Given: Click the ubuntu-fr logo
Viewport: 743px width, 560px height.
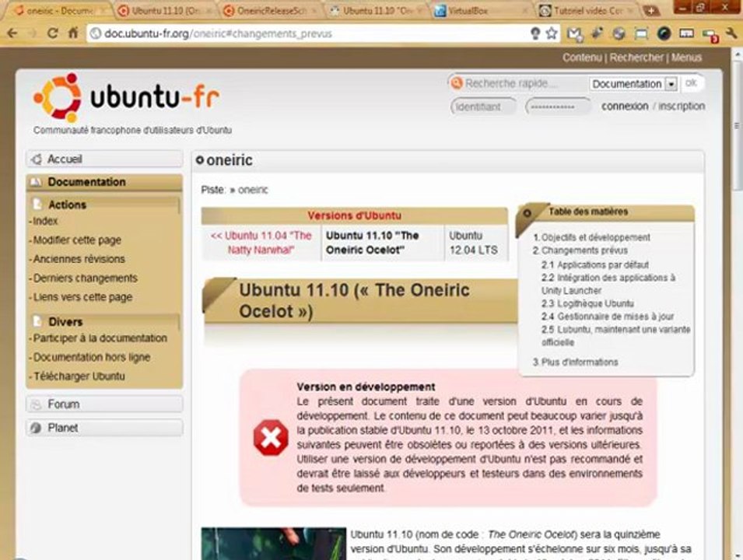Looking at the screenshot, I should click(126, 97).
